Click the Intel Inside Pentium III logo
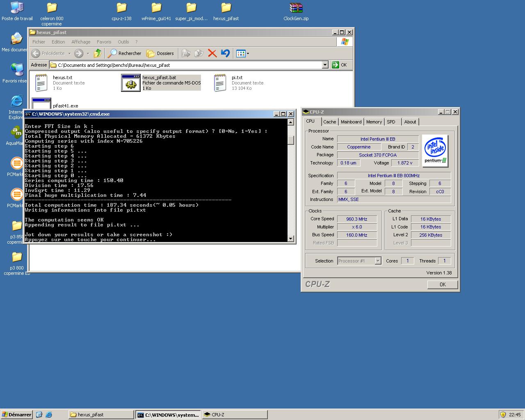 [435, 151]
